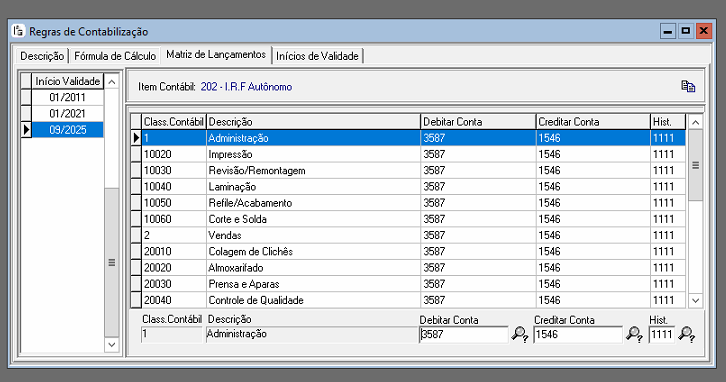Click the scroll up arrow of validity list
Image resolution: width=726 pixels, height=382 pixels.
(x=112, y=82)
